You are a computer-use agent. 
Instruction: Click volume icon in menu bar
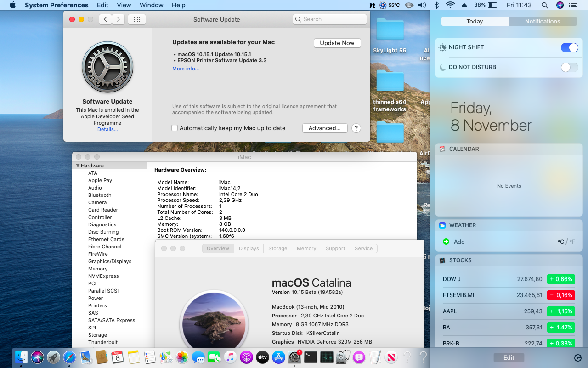click(422, 5)
